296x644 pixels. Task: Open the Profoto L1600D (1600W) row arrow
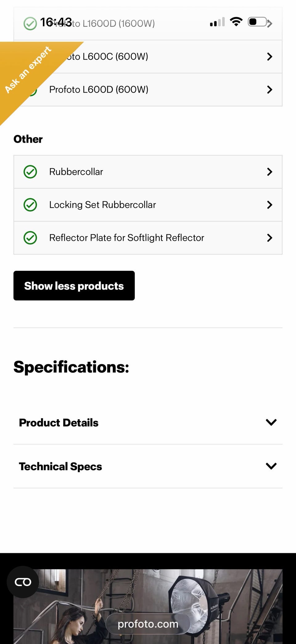coord(270,23)
